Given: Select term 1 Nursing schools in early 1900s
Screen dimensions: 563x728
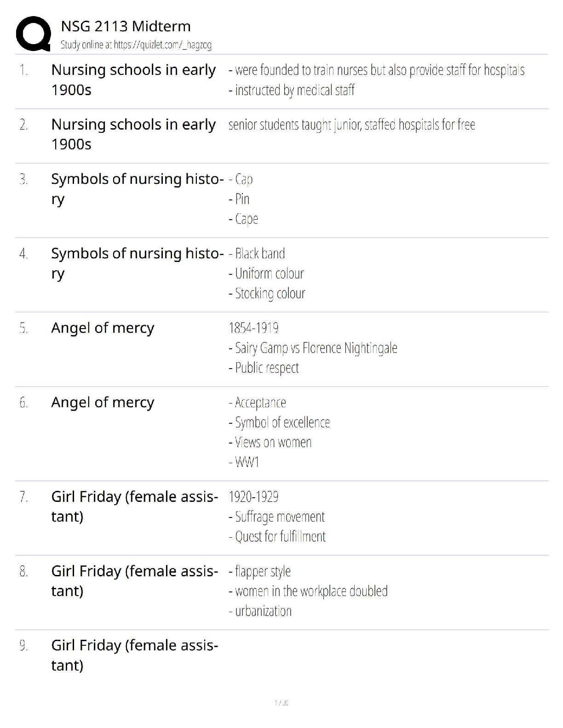Looking at the screenshot, I should pos(133,80).
